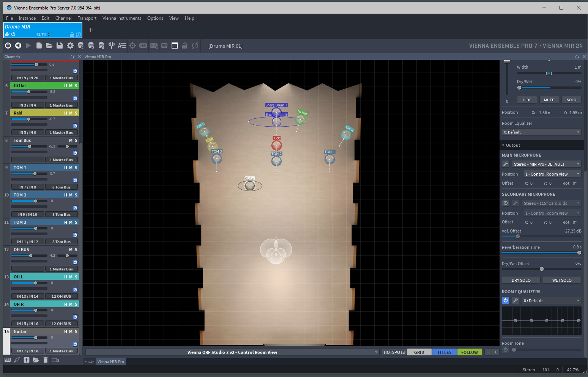
Task: Adjust the Dry/Wet Offset slider
Action: (x=542, y=269)
